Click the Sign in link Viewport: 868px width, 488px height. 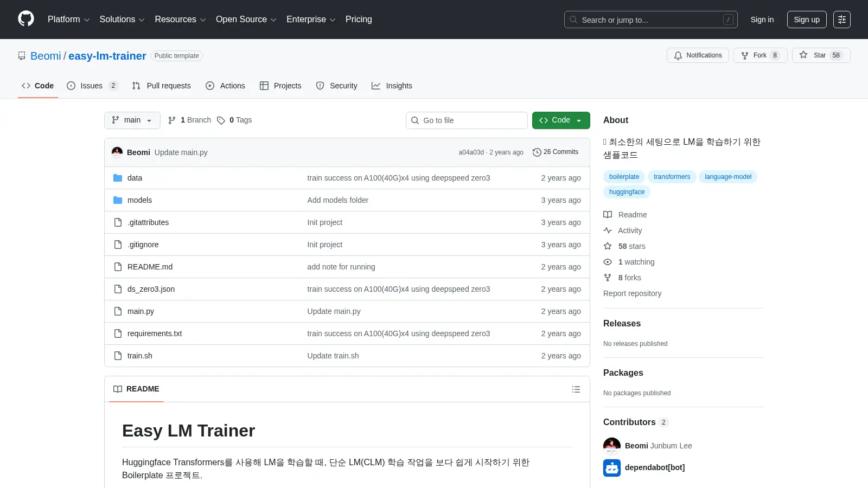[762, 20]
